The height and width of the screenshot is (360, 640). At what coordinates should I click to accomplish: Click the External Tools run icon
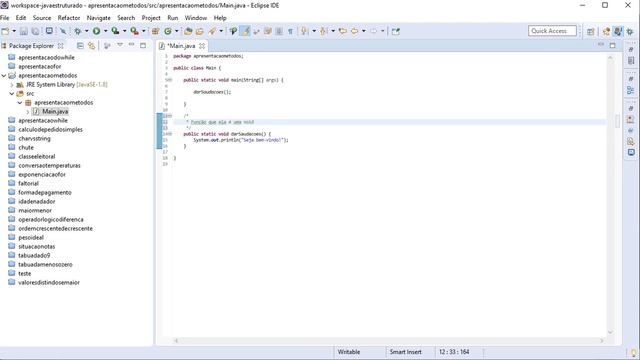tap(134, 31)
